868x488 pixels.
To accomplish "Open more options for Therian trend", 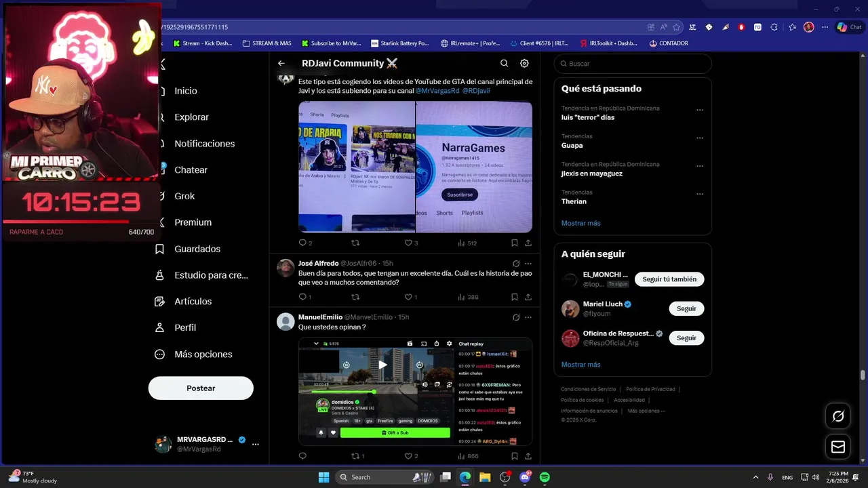I will pyautogui.click(x=700, y=194).
